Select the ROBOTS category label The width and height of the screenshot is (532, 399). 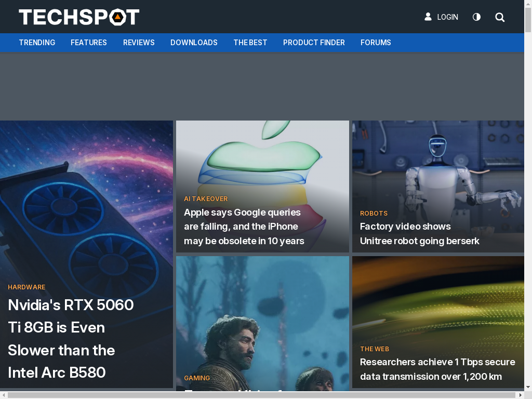(x=374, y=214)
